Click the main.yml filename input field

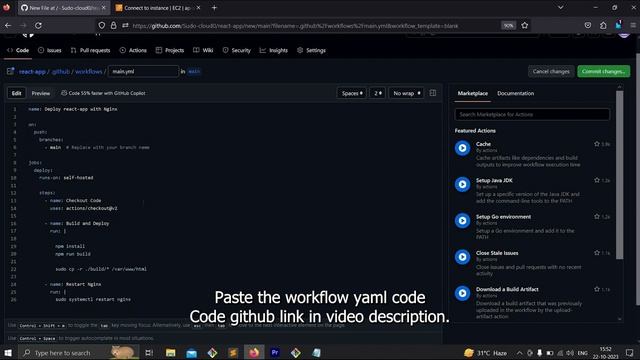click(x=143, y=71)
